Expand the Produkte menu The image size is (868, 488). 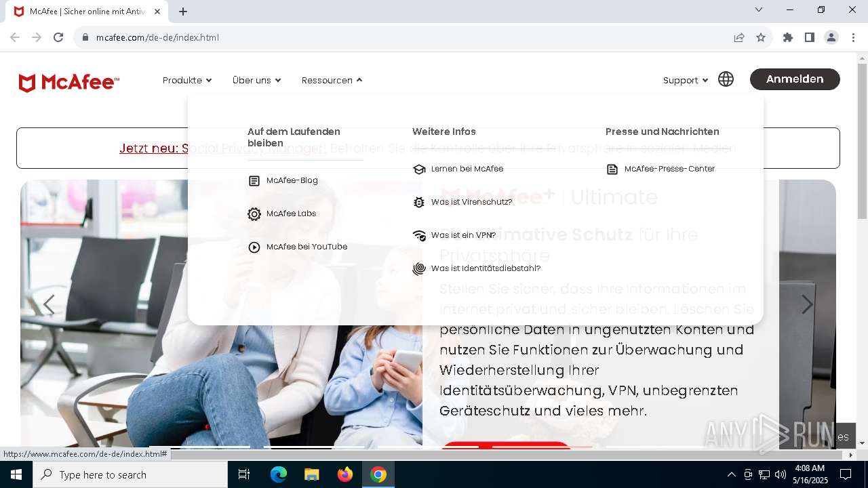pos(187,80)
